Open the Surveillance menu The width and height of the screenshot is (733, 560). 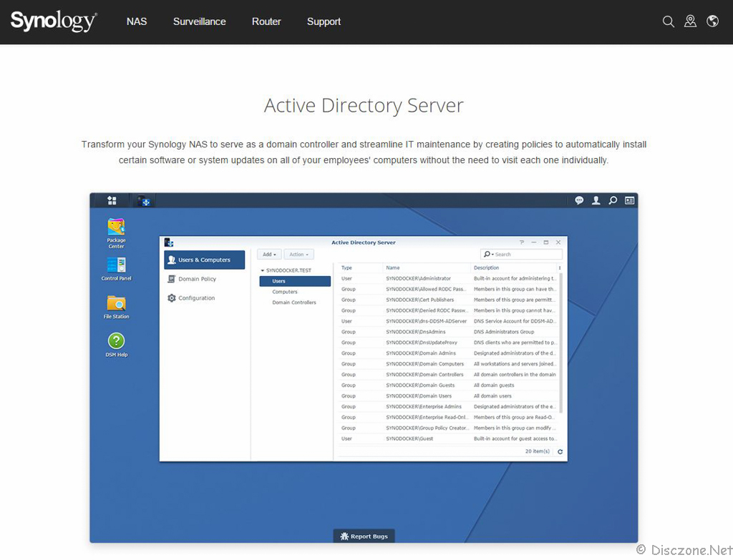pos(200,21)
